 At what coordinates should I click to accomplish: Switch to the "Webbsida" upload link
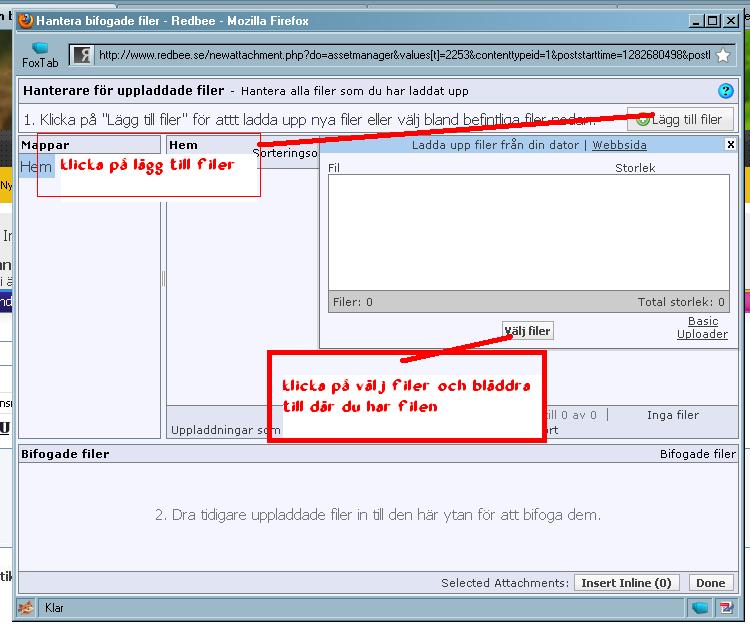click(x=619, y=145)
